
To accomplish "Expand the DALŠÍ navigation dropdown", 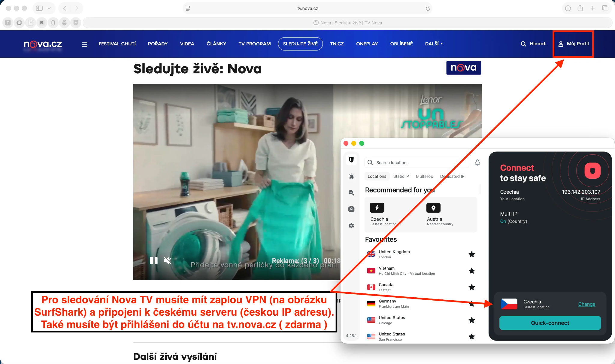I will tap(433, 44).
